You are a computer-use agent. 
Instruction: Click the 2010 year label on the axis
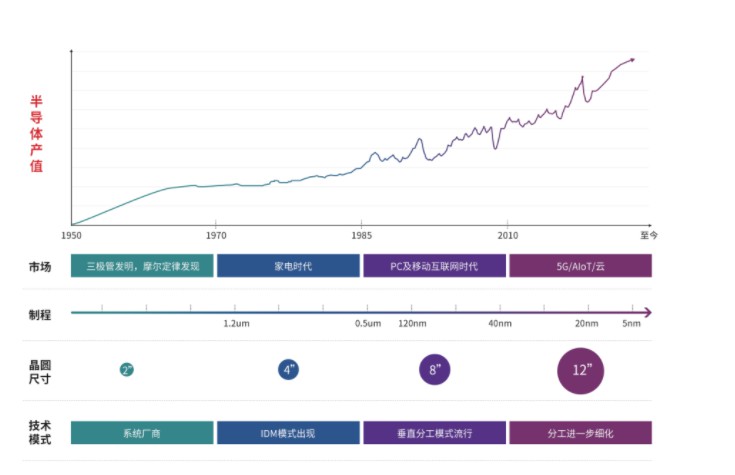(x=508, y=235)
